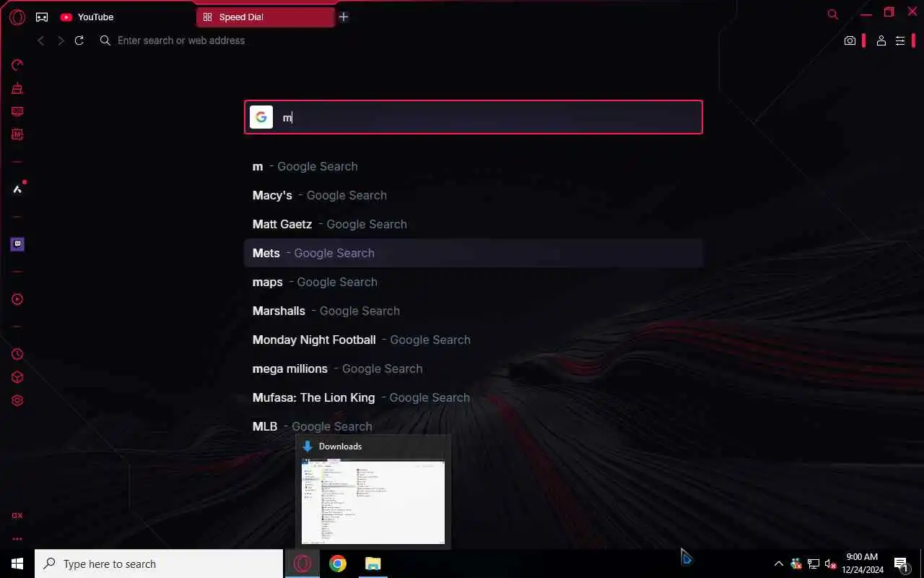The height and width of the screenshot is (578, 924).
Task: Open the profile account icon
Action: pyautogui.click(x=881, y=40)
